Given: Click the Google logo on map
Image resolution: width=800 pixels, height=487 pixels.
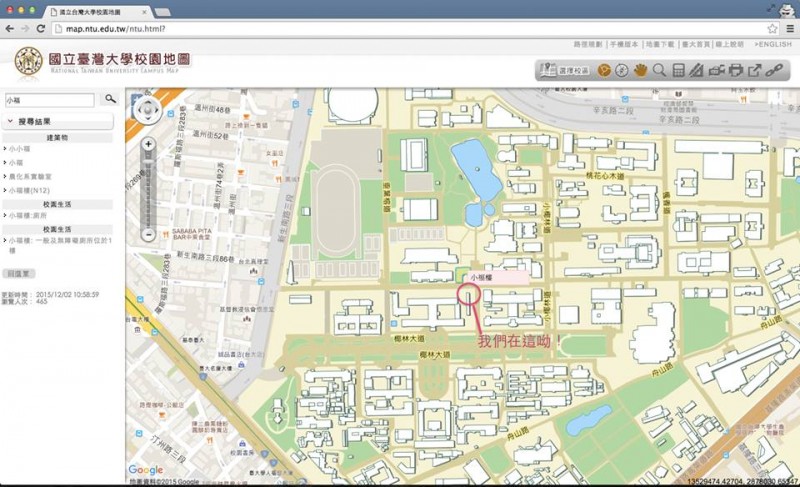Looking at the screenshot, I should pyautogui.click(x=145, y=470).
